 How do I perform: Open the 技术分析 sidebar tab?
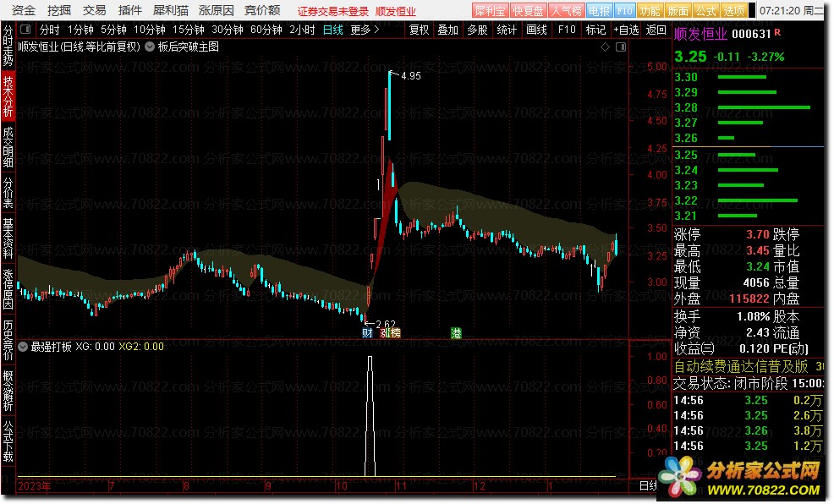[8, 96]
